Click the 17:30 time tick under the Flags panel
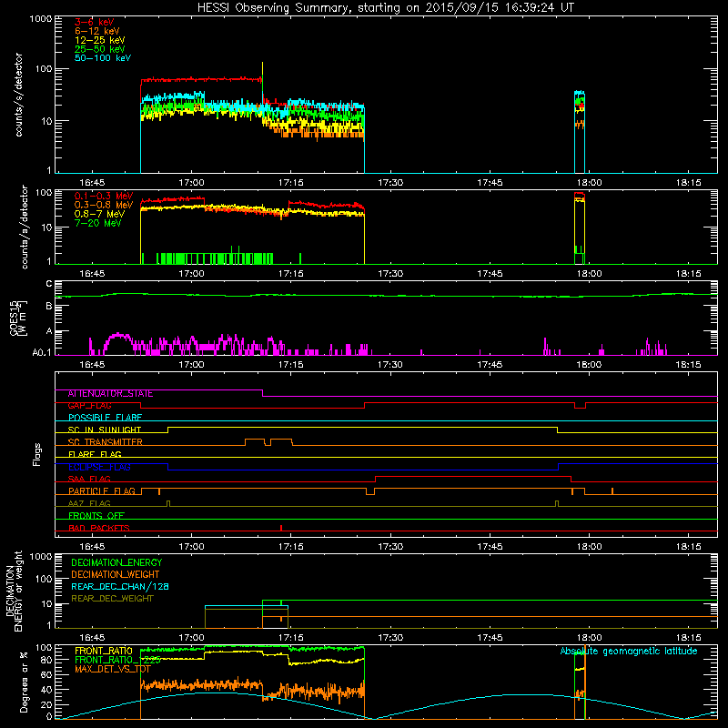 coord(390,547)
